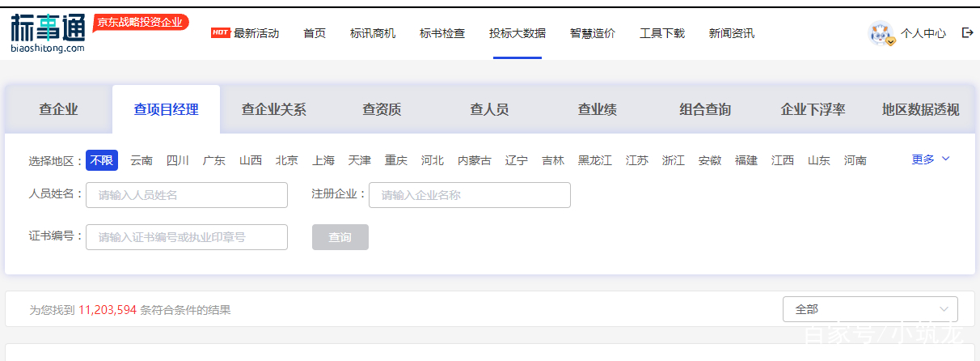The width and height of the screenshot is (980, 361).
Task: Click the 人员姓名 input field
Action: coord(187,195)
